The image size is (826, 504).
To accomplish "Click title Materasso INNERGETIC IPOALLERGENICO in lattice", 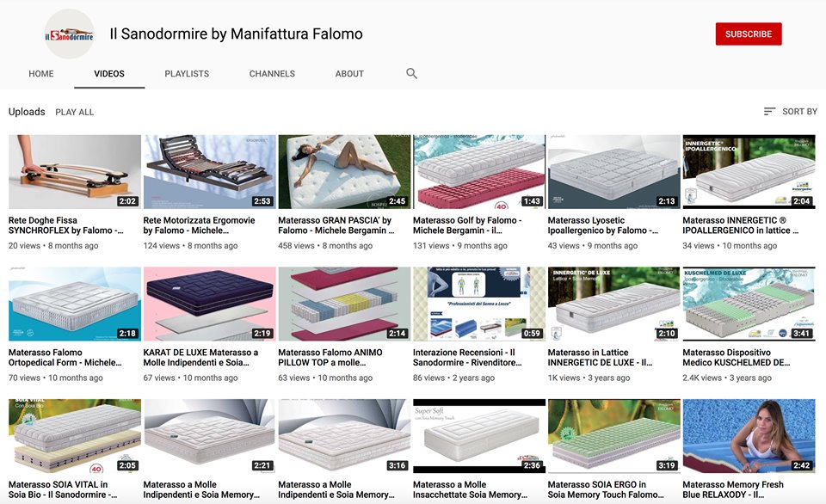I will [x=741, y=225].
